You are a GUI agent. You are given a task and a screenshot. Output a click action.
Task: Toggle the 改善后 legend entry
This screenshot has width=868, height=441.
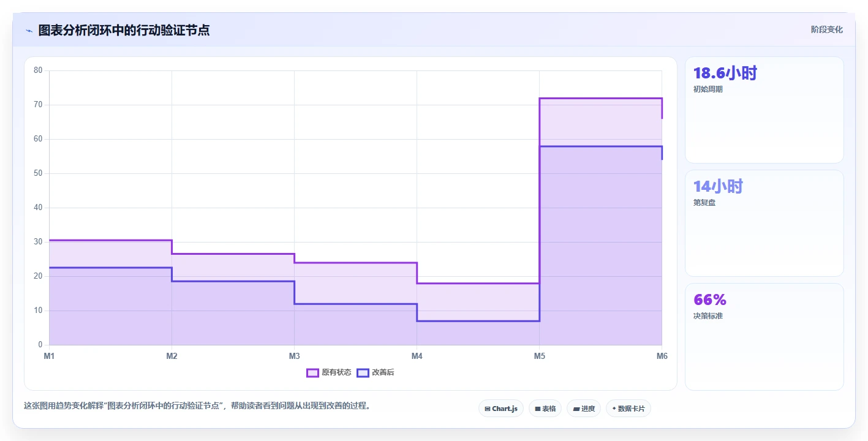click(x=376, y=372)
